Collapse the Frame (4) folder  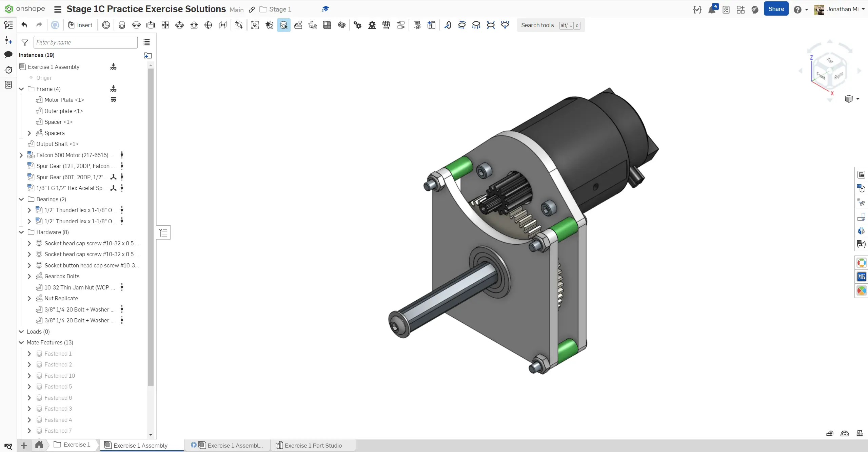(21, 89)
